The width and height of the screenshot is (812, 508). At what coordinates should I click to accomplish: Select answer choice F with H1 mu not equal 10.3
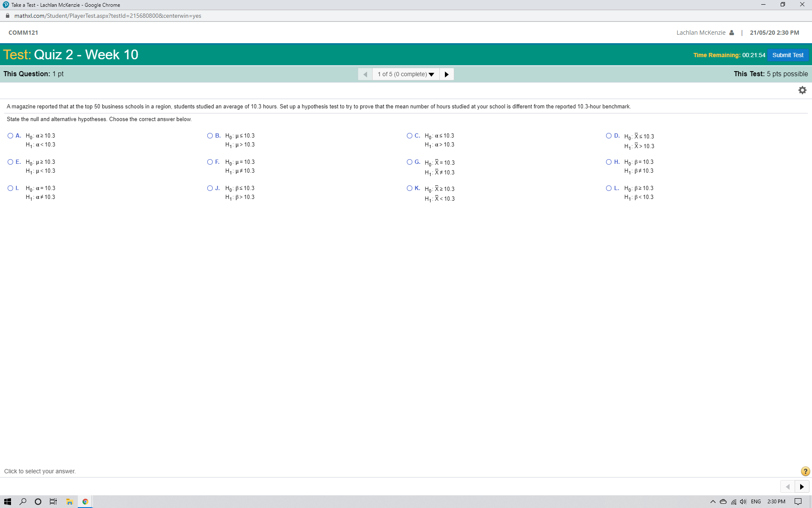pyautogui.click(x=210, y=162)
